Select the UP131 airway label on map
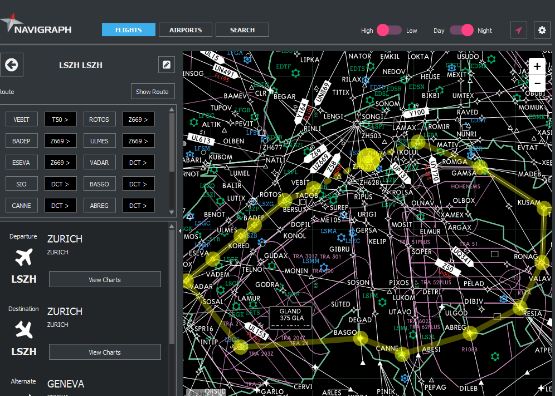The width and height of the screenshot is (555, 396). pos(401,173)
